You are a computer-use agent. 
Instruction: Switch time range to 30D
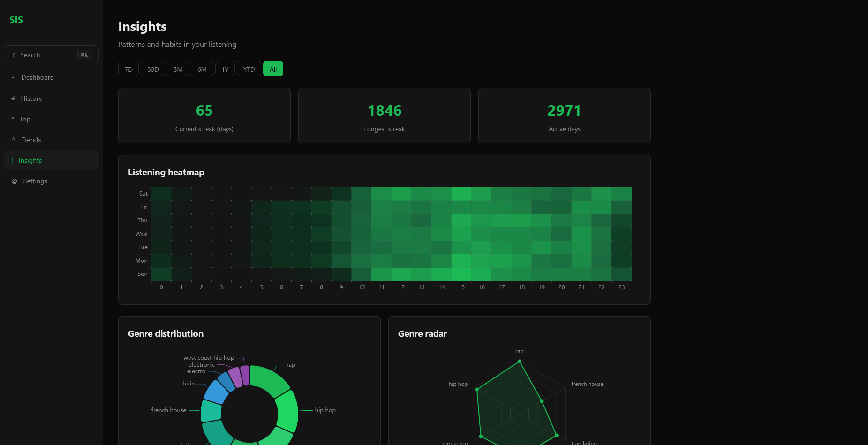pos(153,69)
